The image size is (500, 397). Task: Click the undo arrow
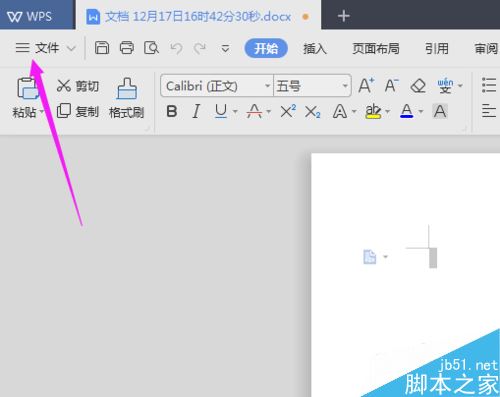[176, 49]
